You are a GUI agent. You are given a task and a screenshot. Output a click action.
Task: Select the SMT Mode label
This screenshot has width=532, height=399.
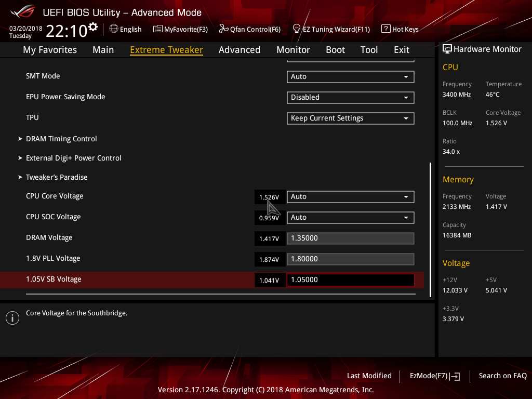43,76
